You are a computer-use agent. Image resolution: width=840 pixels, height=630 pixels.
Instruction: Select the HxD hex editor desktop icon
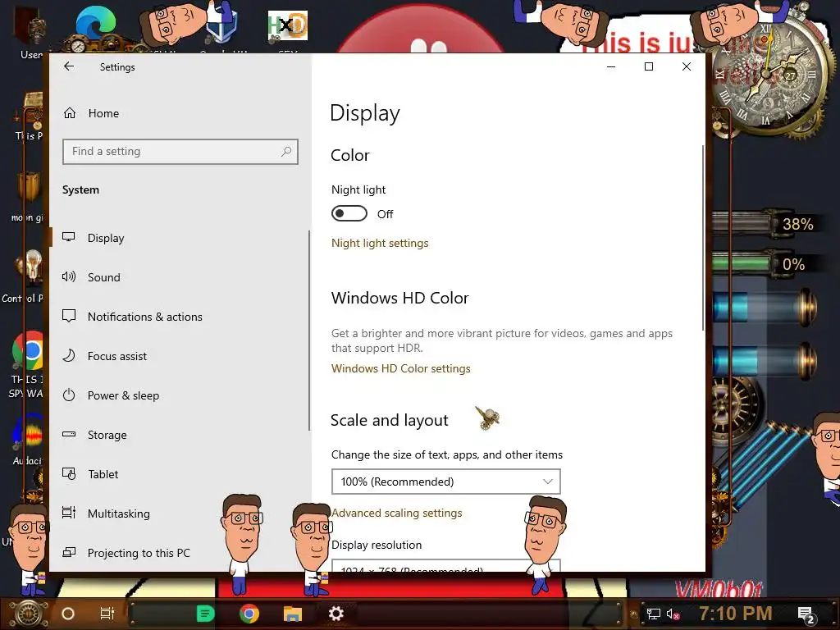[x=288, y=27]
